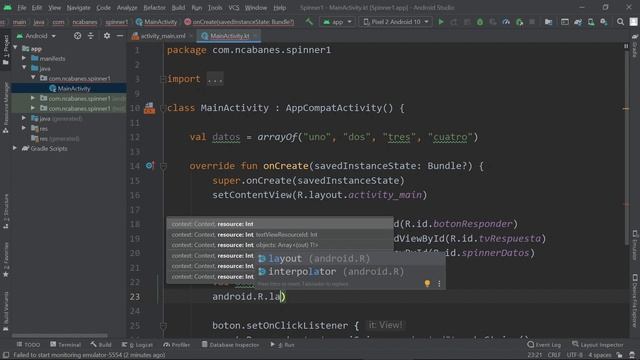
Task: Open the Android view selector dropdown
Action: coord(36,36)
